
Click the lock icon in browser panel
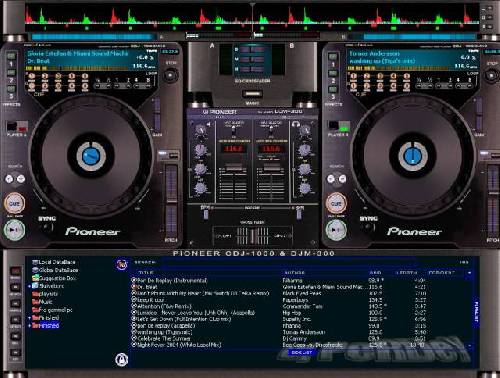coord(122,359)
